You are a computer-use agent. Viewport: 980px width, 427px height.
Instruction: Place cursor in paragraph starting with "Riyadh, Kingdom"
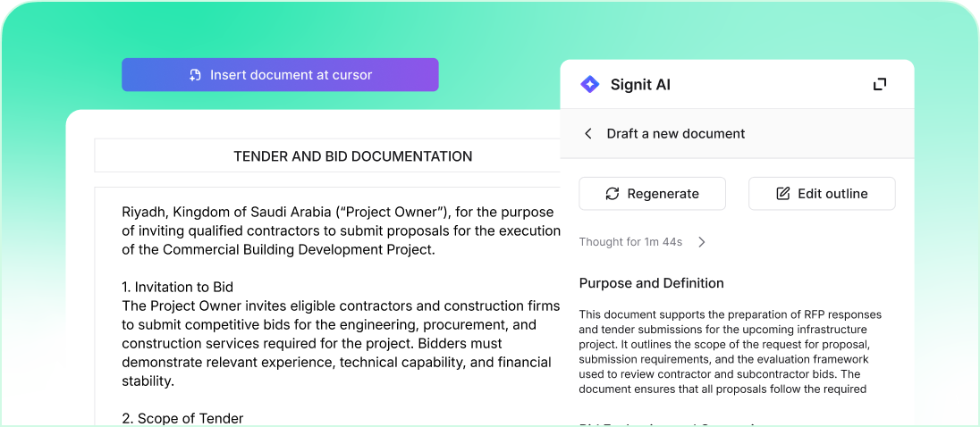click(340, 230)
